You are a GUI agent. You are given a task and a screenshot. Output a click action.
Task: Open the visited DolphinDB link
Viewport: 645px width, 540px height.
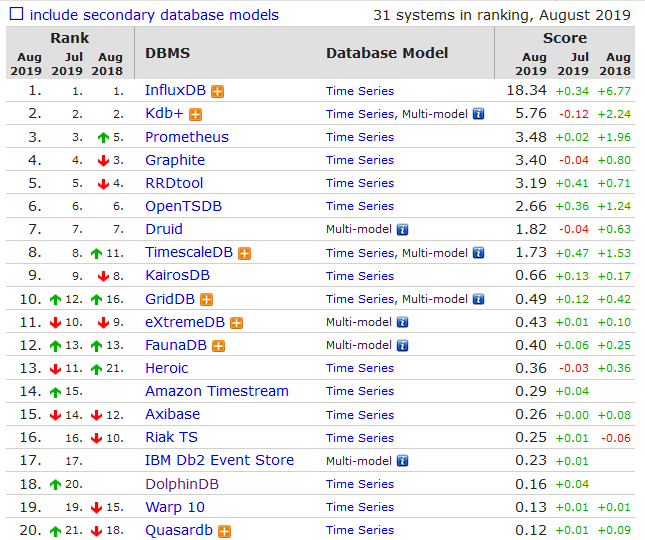[x=182, y=484]
